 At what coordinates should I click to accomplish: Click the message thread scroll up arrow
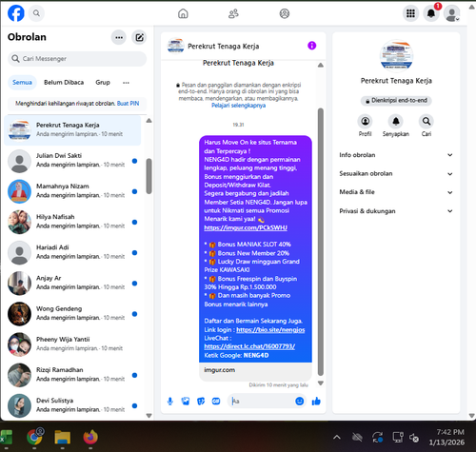click(x=321, y=65)
